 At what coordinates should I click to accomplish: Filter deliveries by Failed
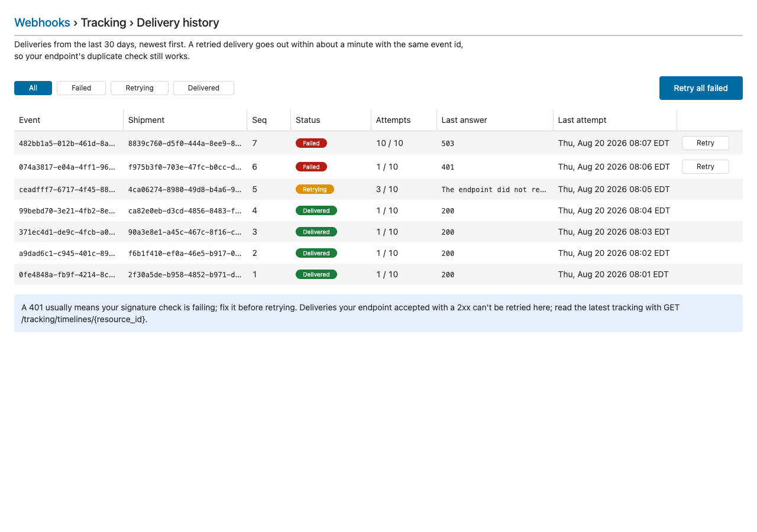tap(81, 88)
